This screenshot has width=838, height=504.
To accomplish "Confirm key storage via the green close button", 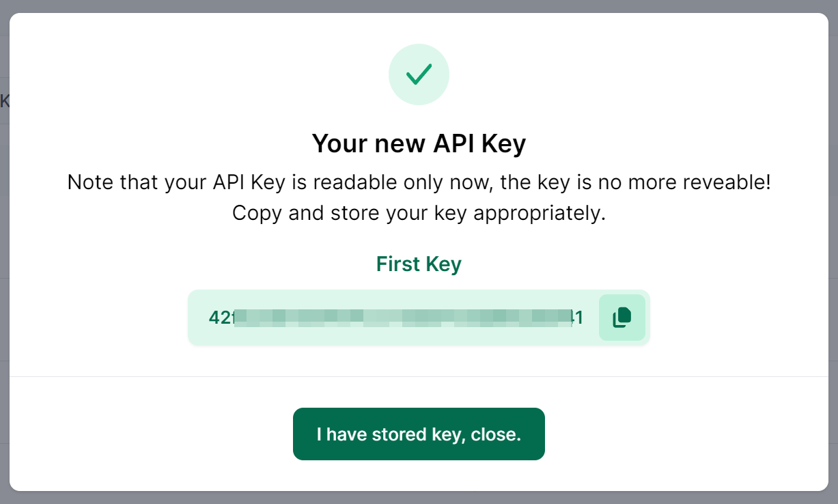I will (x=419, y=434).
